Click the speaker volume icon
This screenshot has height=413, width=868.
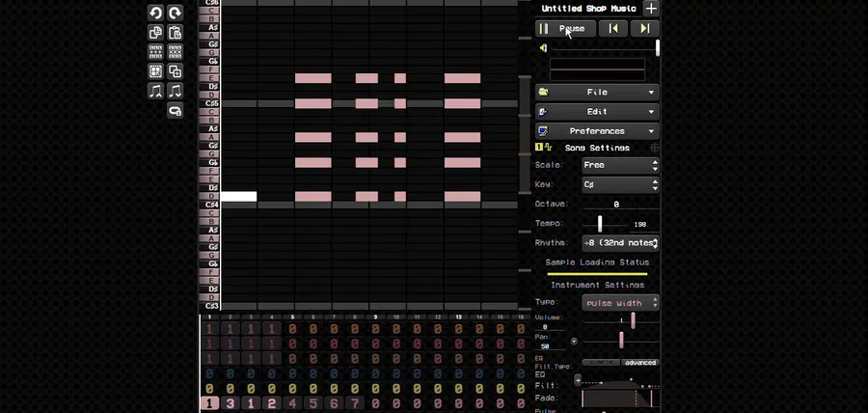[x=543, y=48]
